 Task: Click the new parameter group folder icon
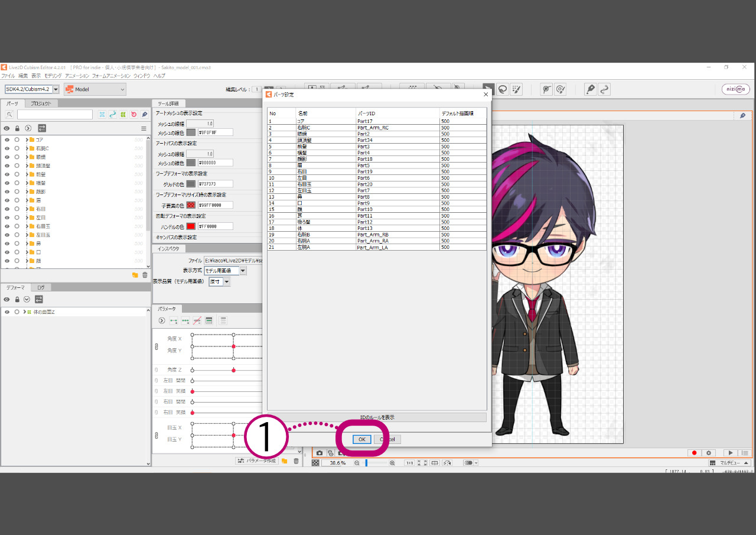coord(284,461)
